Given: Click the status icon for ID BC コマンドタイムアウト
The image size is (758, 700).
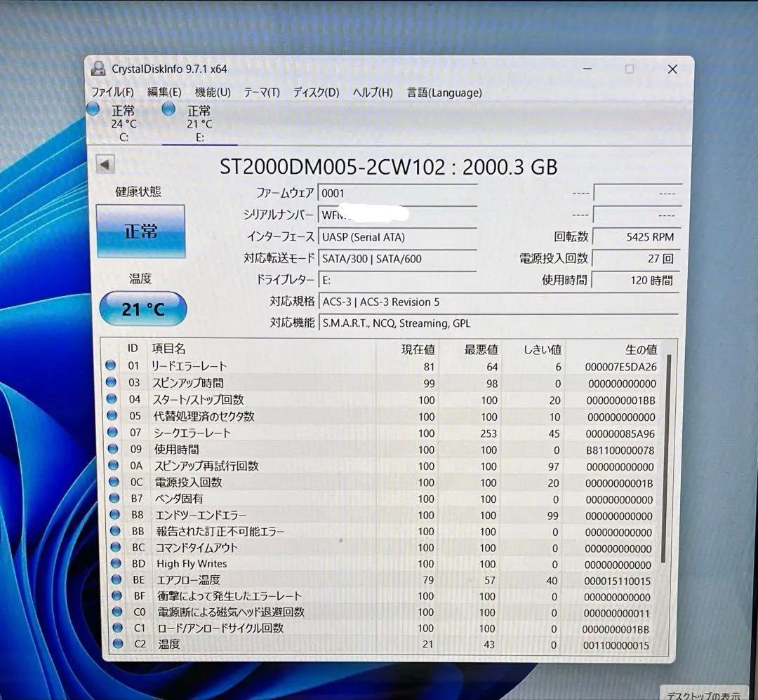Looking at the screenshot, I should 116,547.
